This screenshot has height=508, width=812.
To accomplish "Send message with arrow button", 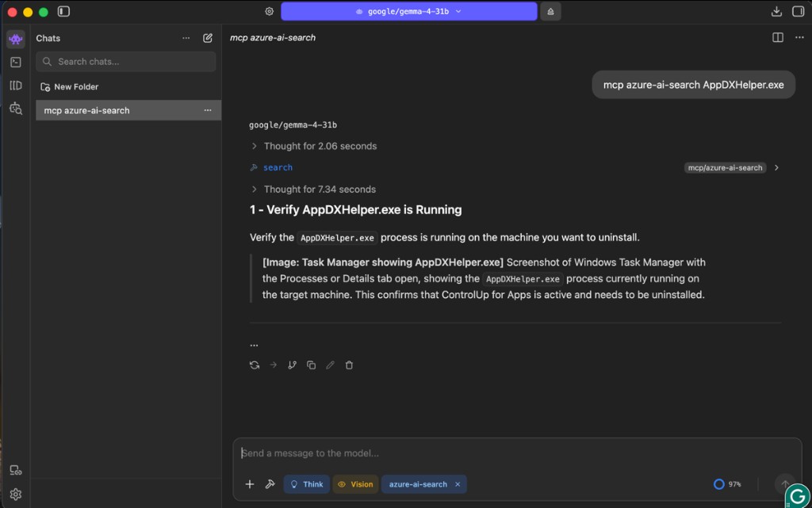I will [x=784, y=484].
